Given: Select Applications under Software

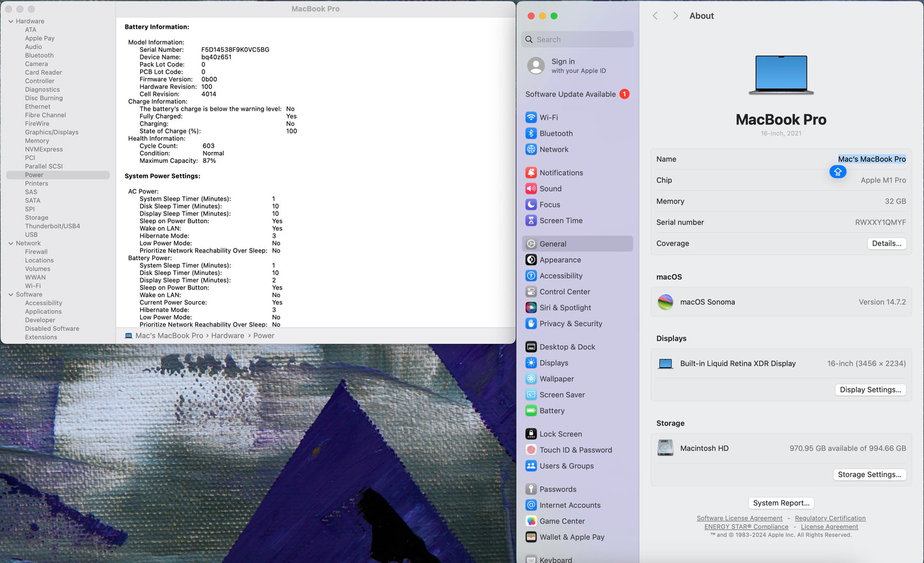Looking at the screenshot, I should [43, 312].
